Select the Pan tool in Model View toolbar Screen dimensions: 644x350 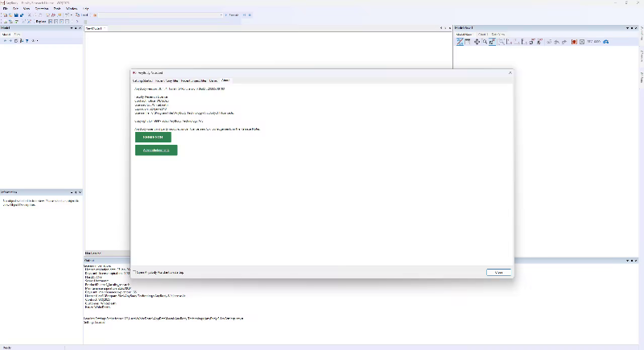[476, 42]
